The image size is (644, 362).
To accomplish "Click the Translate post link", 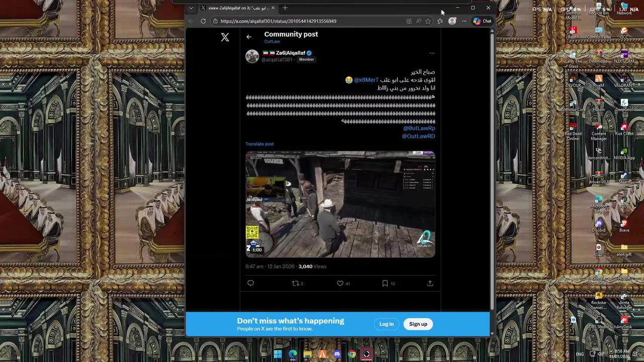I will pyautogui.click(x=260, y=144).
